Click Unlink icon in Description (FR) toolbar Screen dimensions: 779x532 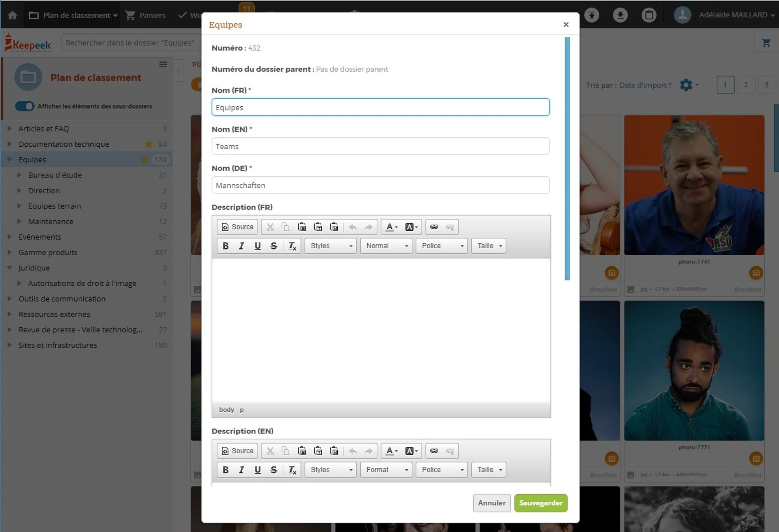tap(450, 227)
